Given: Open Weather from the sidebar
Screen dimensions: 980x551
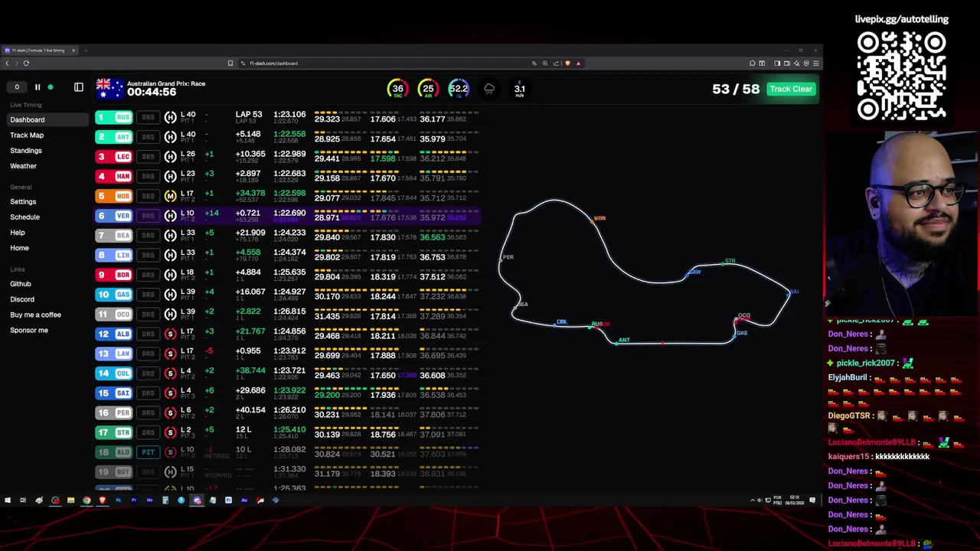Looking at the screenshot, I should [x=23, y=166].
